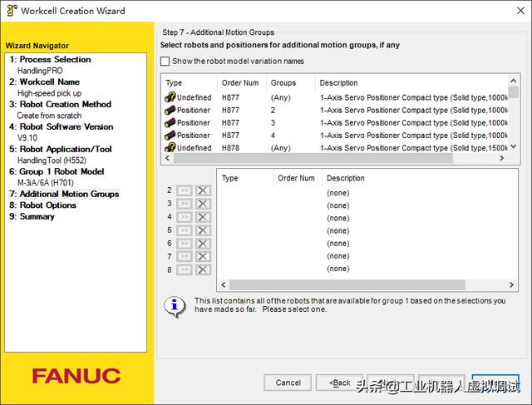Click the lower list horizontal scrollbar thumb
The width and height of the screenshot is (532, 405).
347,284
